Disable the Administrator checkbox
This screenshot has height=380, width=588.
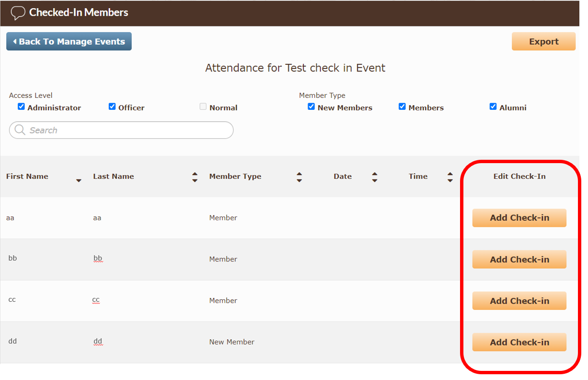pos(21,106)
